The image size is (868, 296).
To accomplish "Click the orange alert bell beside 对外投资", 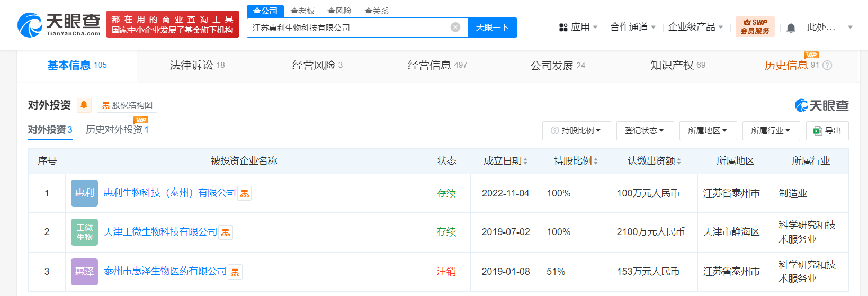I will pyautogui.click(x=84, y=105).
